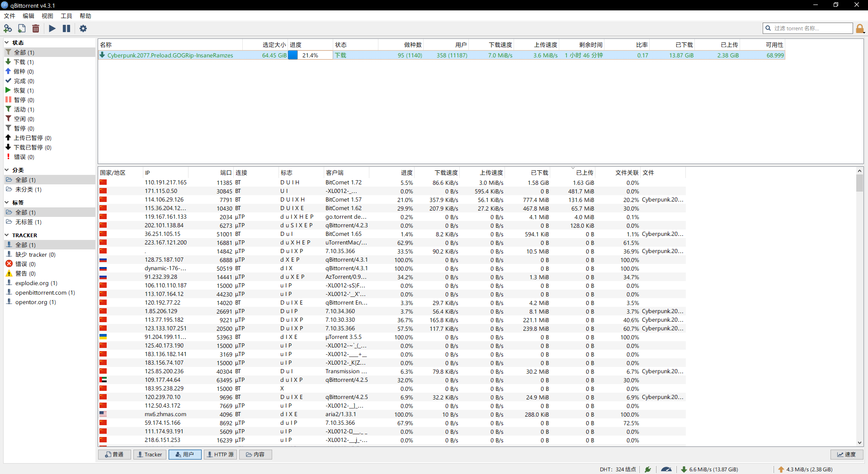Click the 速度 button at bottom right
This screenshot has height=474, width=868.
coord(846,455)
